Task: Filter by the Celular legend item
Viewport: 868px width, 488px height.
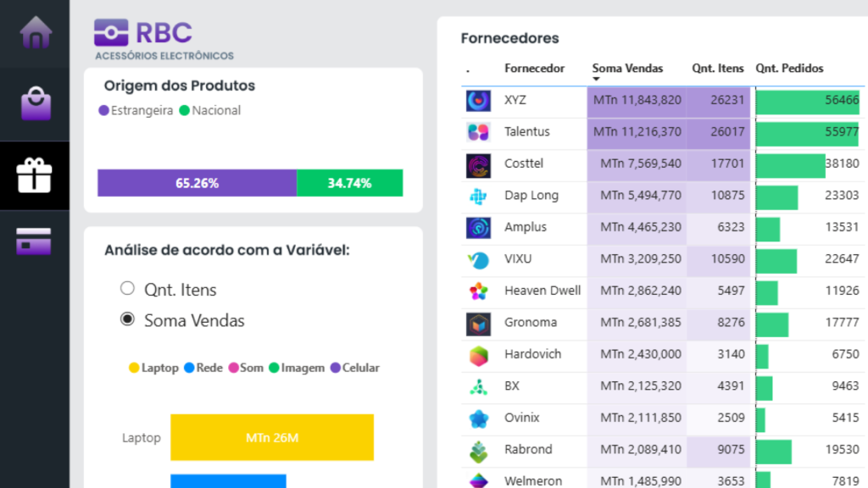Action: coord(353,368)
